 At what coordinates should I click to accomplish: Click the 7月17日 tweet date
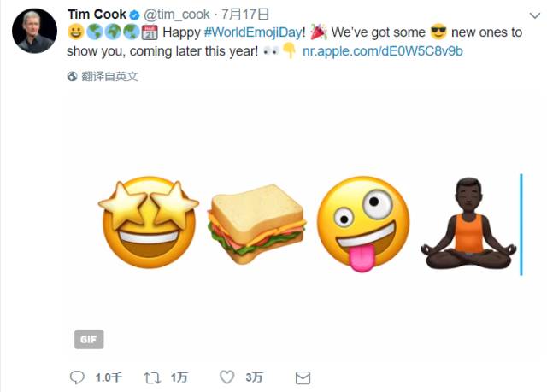coord(245,15)
